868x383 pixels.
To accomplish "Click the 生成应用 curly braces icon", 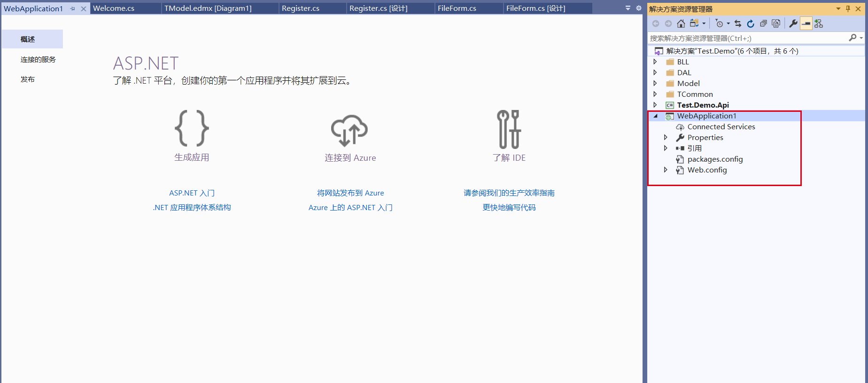I will (x=192, y=128).
